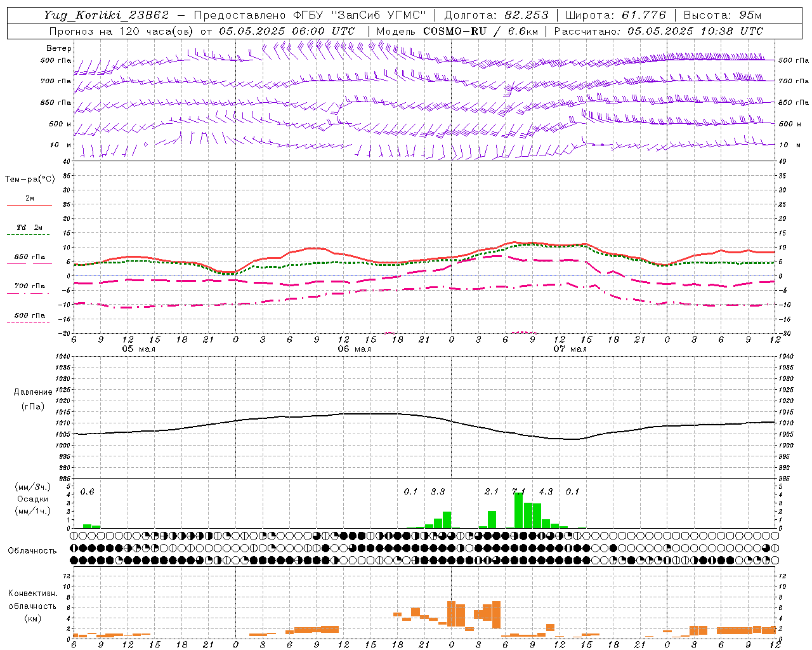Select the (гПа) unit label under Давление
Image resolution: width=812 pixels, height=650 pixels.
[x=33, y=406]
